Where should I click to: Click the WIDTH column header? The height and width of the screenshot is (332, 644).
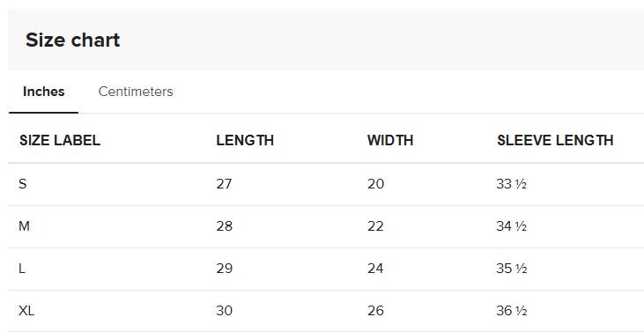[390, 140]
